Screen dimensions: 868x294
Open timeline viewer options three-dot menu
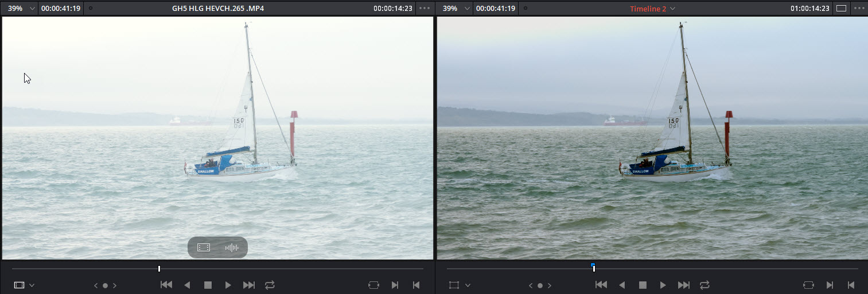pyautogui.click(x=859, y=9)
